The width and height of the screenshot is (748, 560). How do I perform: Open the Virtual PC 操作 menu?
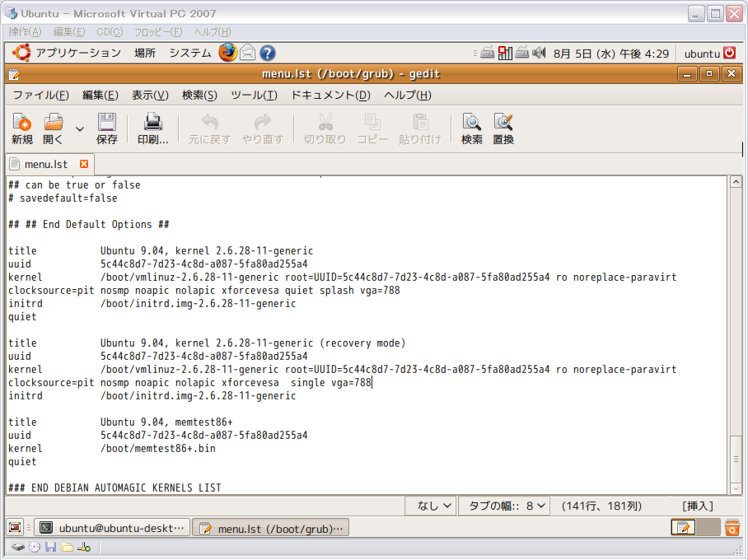(25, 31)
